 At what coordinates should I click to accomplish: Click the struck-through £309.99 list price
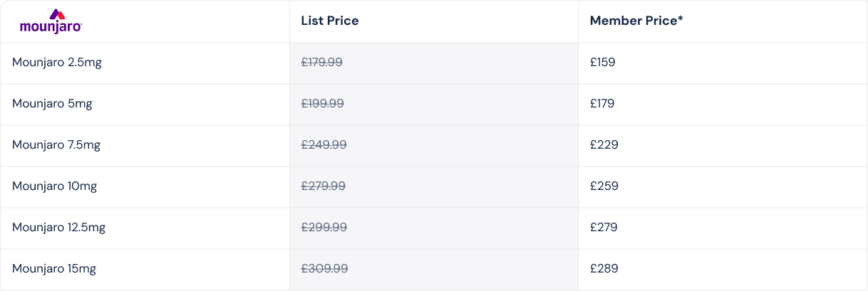pos(325,269)
